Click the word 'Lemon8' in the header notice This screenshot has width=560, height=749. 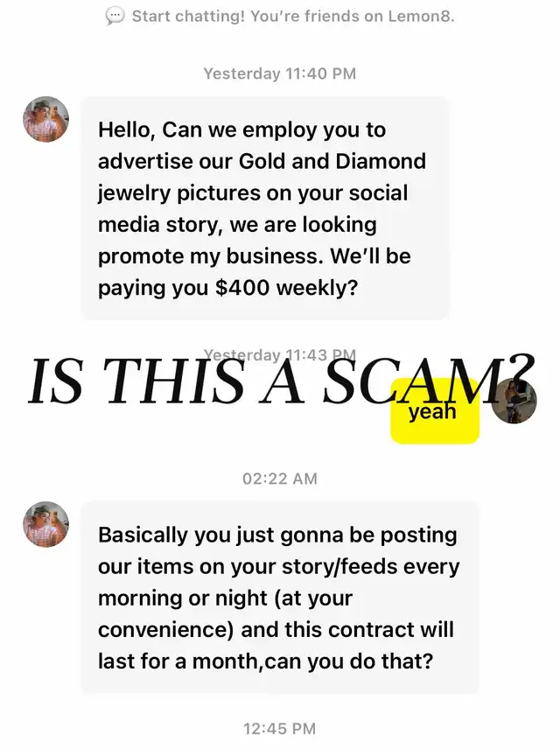[419, 17]
